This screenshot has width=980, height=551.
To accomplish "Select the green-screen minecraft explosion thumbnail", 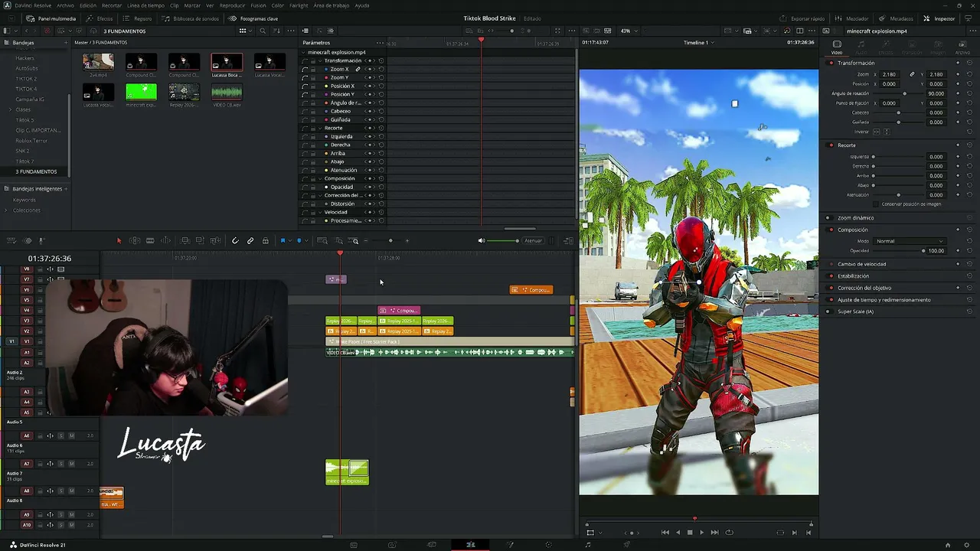I will click(x=141, y=92).
